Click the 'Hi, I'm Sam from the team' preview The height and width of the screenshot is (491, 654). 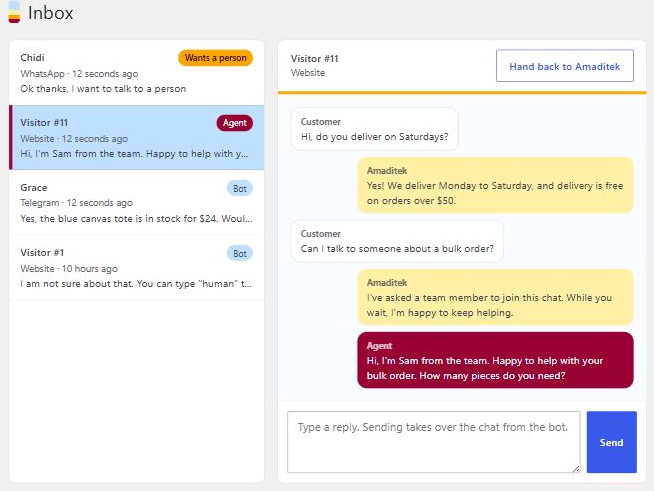pos(134,154)
